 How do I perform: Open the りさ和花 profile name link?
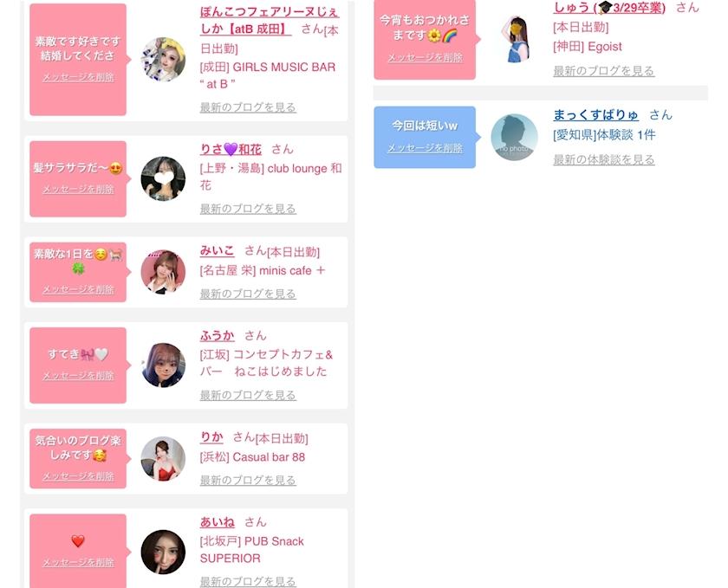231,150
